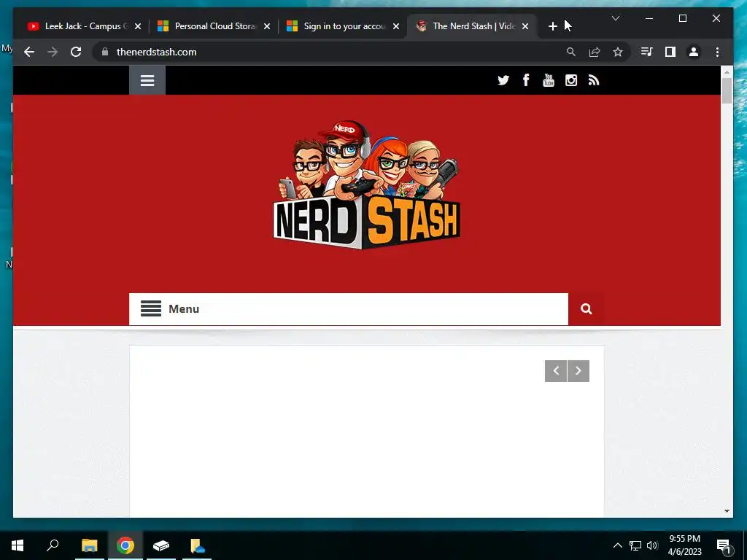This screenshot has height=560, width=747.
Task: Open the network status tray icon
Action: coord(635,545)
